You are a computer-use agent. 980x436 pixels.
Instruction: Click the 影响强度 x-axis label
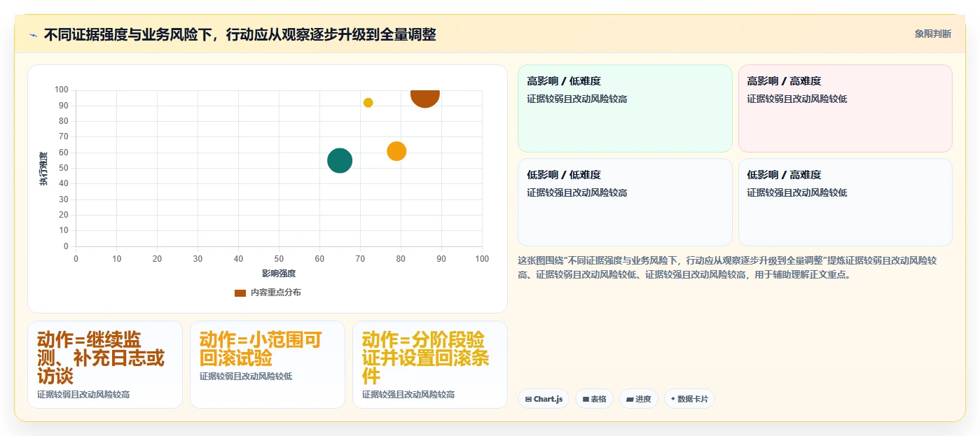[x=279, y=273]
